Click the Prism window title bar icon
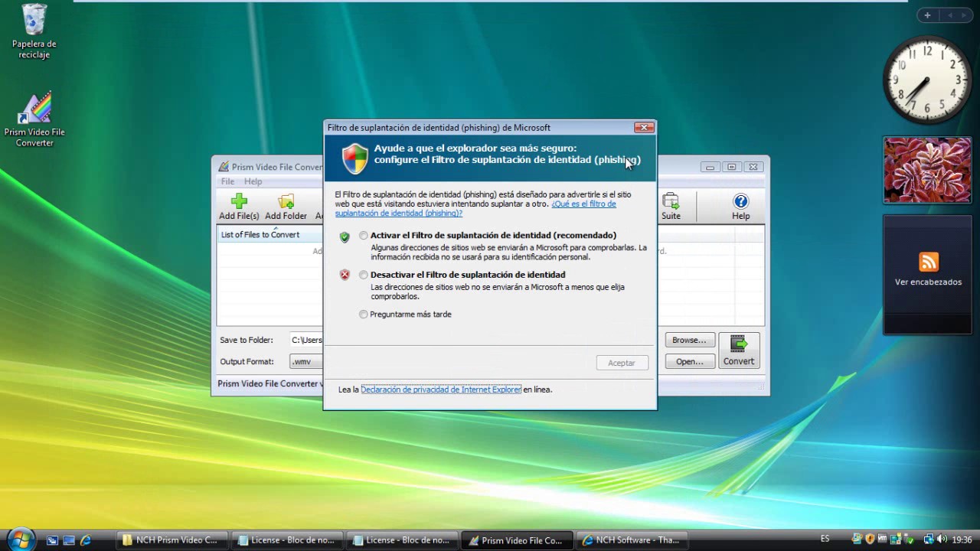980x551 pixels. pyautogui.click(x=224, y=167)
